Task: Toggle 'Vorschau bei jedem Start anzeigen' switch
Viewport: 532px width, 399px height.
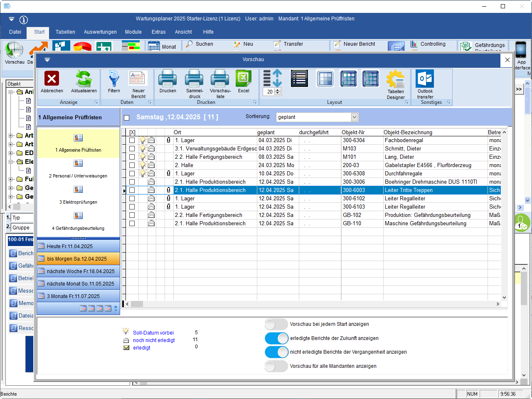Action: 276,324
